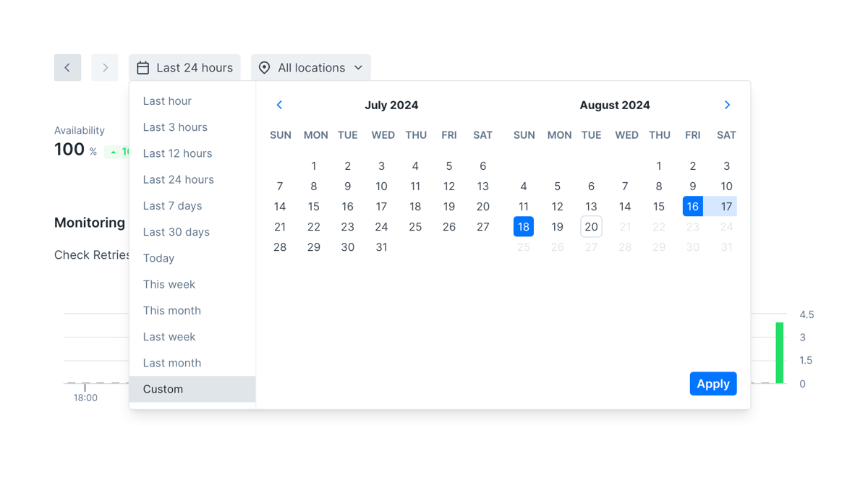This screenshot has width=868, height=480.
Task: Select August 16 in the calendar
Action: click(x=692, y=206)
